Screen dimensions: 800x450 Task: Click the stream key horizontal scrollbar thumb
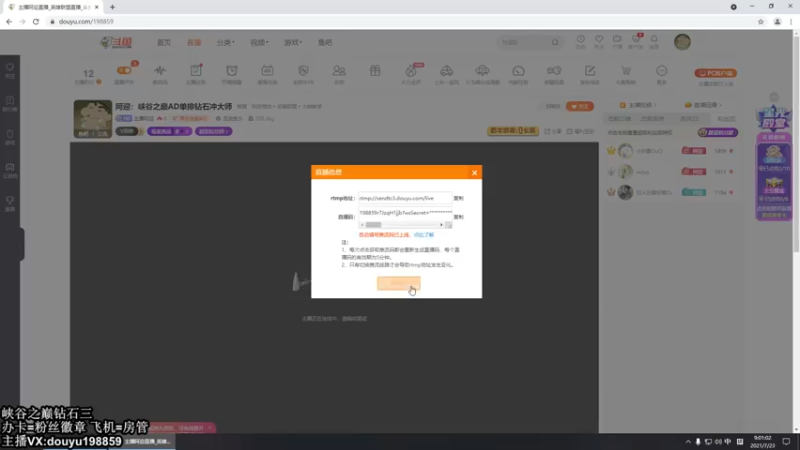click(373, 225)
